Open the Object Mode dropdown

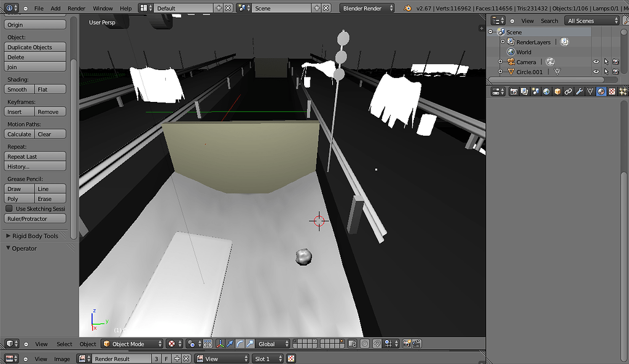(132, 344)
